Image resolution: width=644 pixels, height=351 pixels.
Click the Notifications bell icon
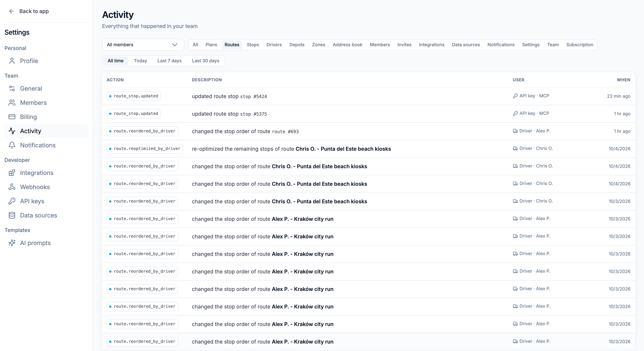point(12,145)
